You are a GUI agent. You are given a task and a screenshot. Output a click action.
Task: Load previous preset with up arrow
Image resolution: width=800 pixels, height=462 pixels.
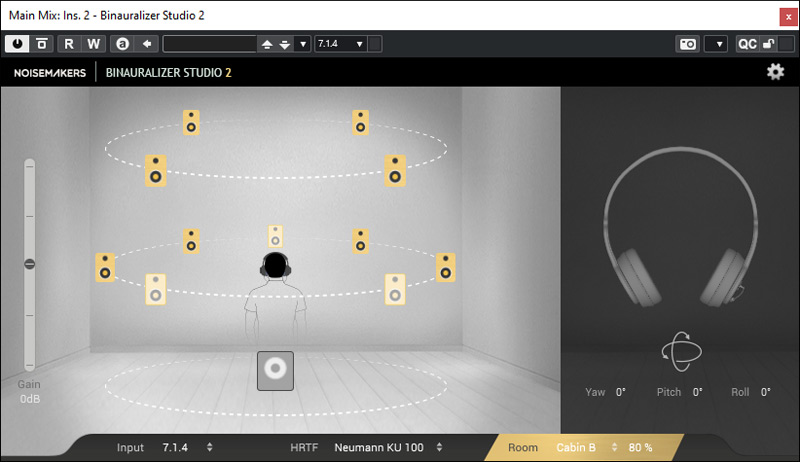(x=267, y=44)
